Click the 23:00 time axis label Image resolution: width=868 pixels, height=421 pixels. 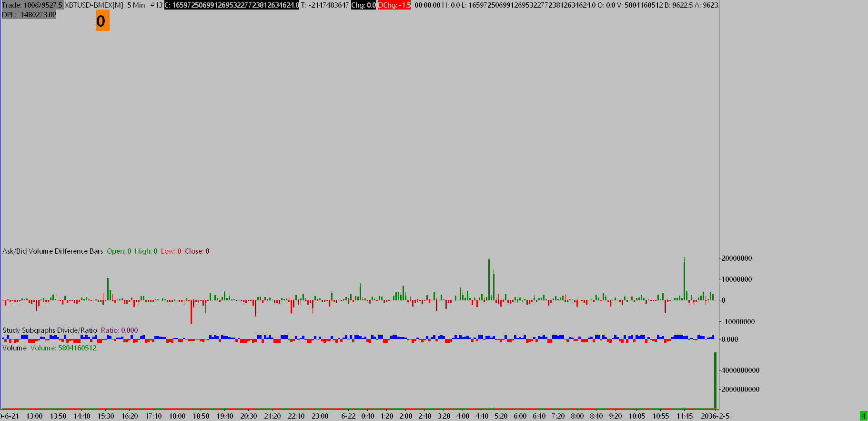[x=320, y=416]
